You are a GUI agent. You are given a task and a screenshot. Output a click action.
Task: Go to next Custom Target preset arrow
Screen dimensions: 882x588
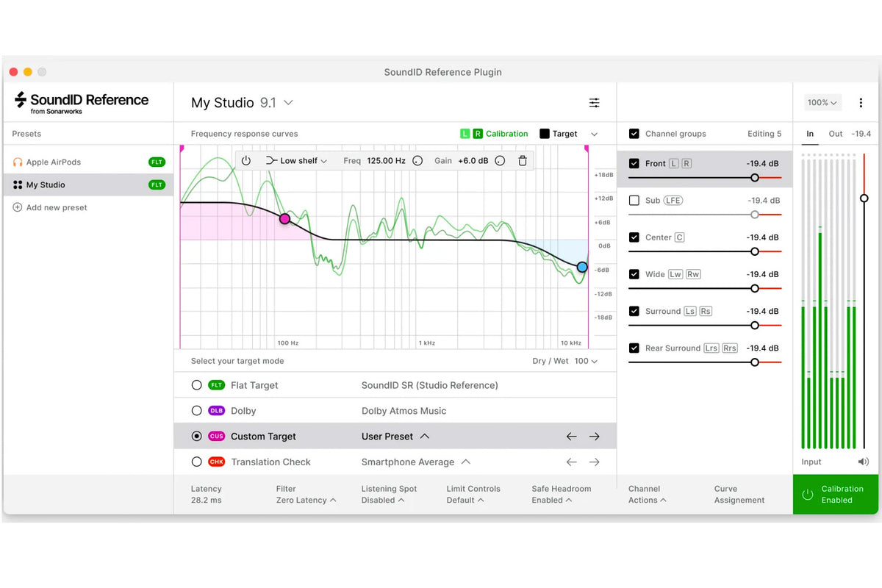[x=594, y=437]
